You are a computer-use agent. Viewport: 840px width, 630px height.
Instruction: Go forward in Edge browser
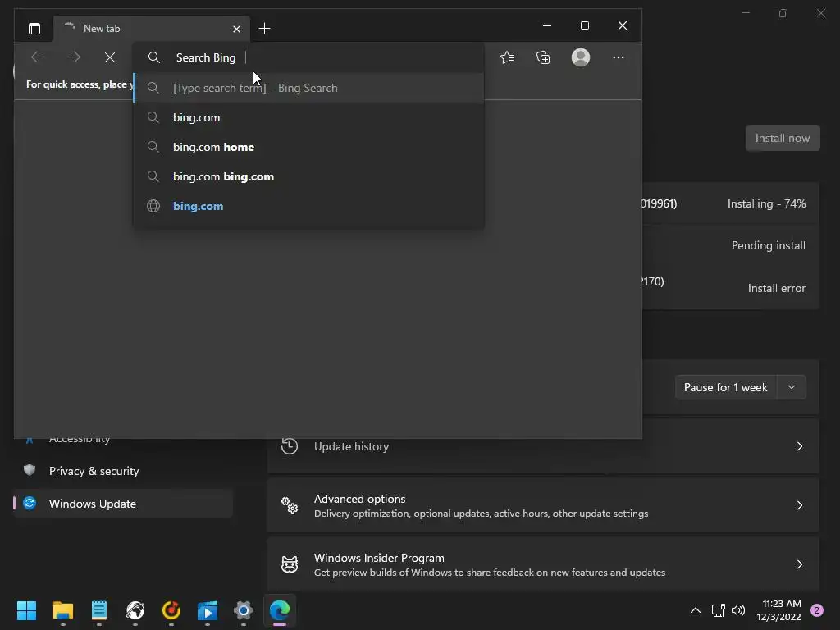[74, 57]
